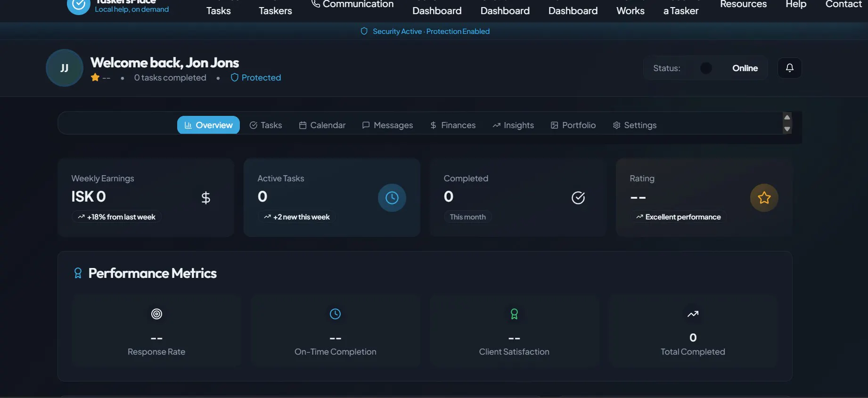Open the Taskers item in top navigation
The height and width of the screenshot is (398, 868).
(x=275, y=10)
